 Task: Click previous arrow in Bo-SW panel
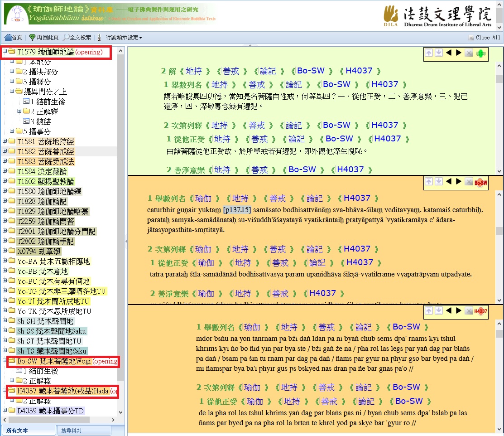pyautogui.click(x=449, y=182)
